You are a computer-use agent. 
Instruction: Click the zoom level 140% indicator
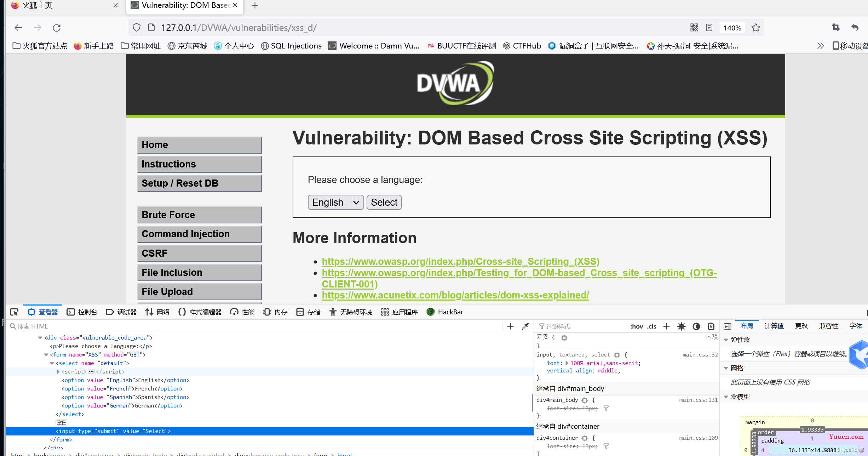click(x=732, y=28)
